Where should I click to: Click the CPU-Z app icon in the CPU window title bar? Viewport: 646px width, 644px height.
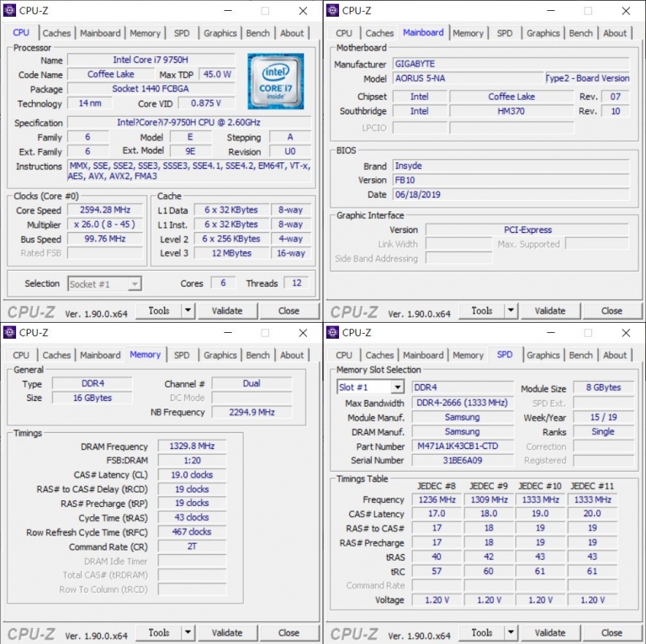[9, 10]
